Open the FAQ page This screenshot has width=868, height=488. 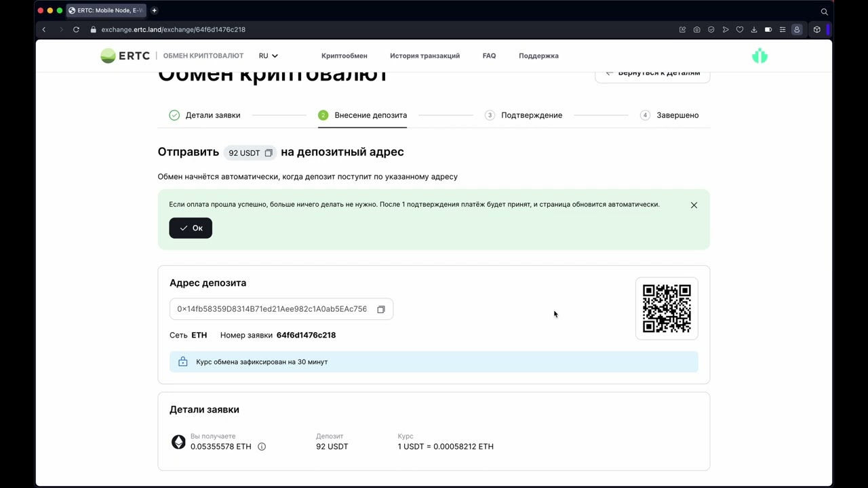(x=489, y=56)
